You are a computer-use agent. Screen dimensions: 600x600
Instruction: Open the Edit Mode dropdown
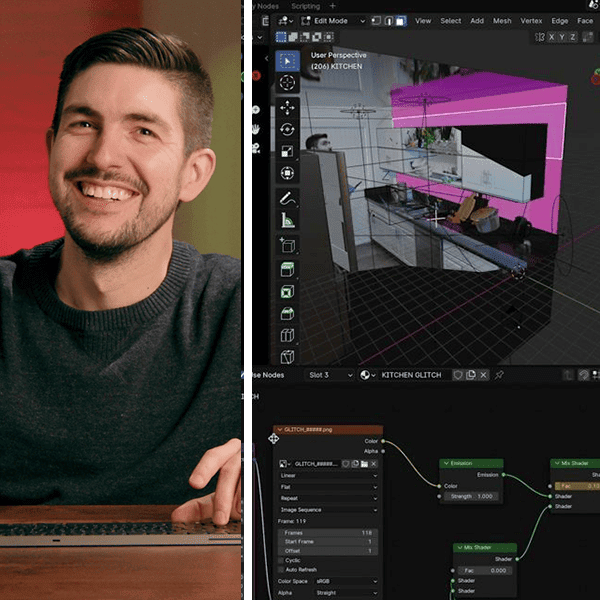tap(333, 21)
